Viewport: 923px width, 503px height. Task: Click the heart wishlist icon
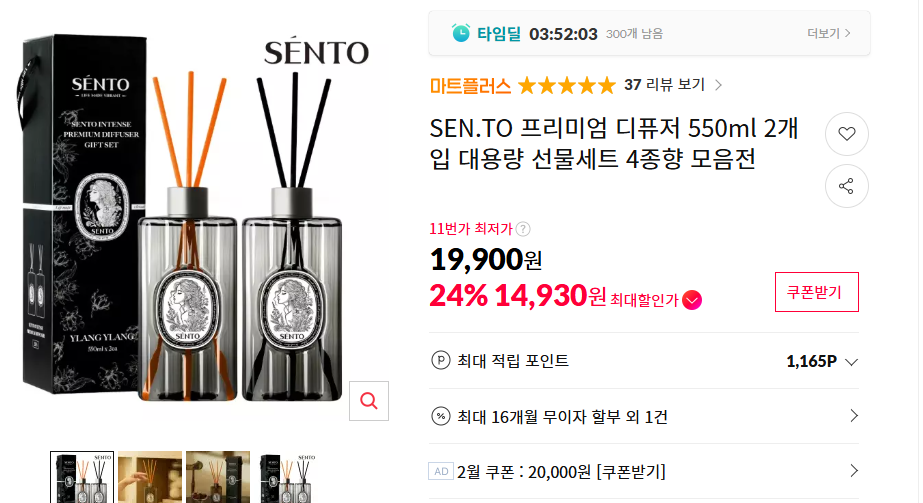tap(846, 134)
